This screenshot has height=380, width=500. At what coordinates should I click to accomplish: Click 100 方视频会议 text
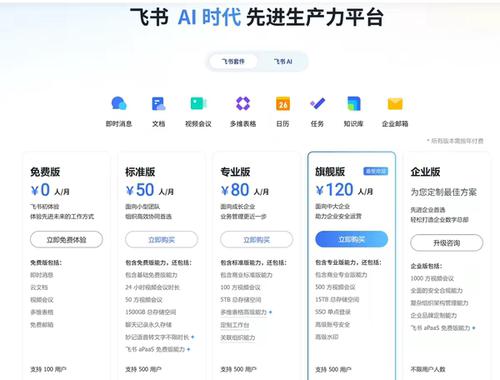point(240,287)
